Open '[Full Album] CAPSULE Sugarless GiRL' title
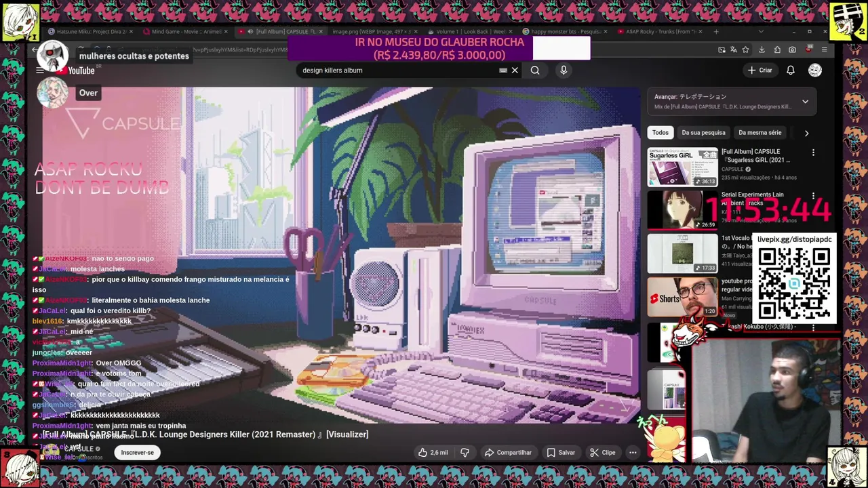Screen dimensions: 868x488 point(755,156)
